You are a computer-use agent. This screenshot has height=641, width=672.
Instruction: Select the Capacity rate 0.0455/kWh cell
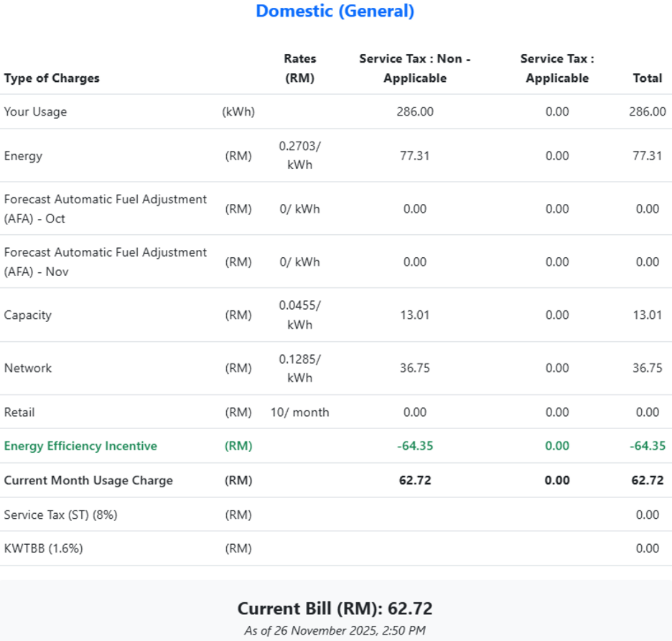(300, 315)
